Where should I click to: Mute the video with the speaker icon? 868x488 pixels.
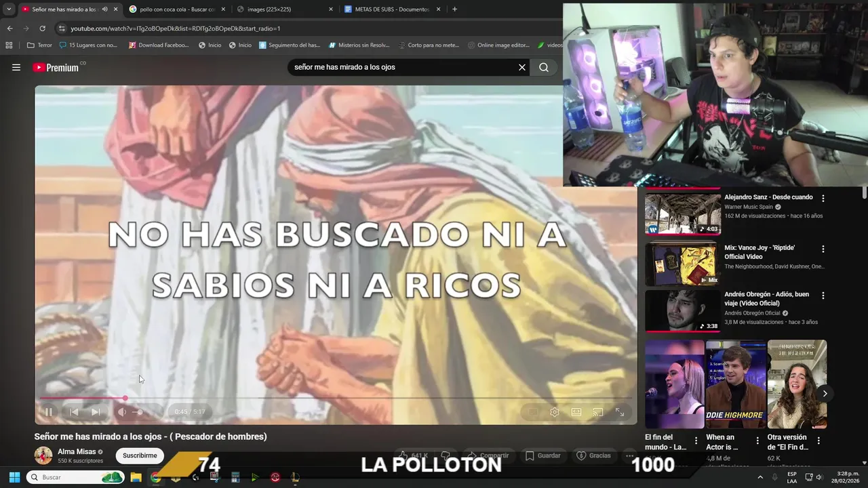(122, 411)
